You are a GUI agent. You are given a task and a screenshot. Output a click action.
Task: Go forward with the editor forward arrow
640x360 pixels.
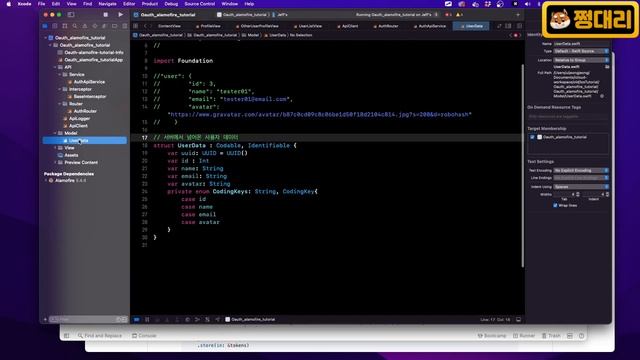pos(151,26)
